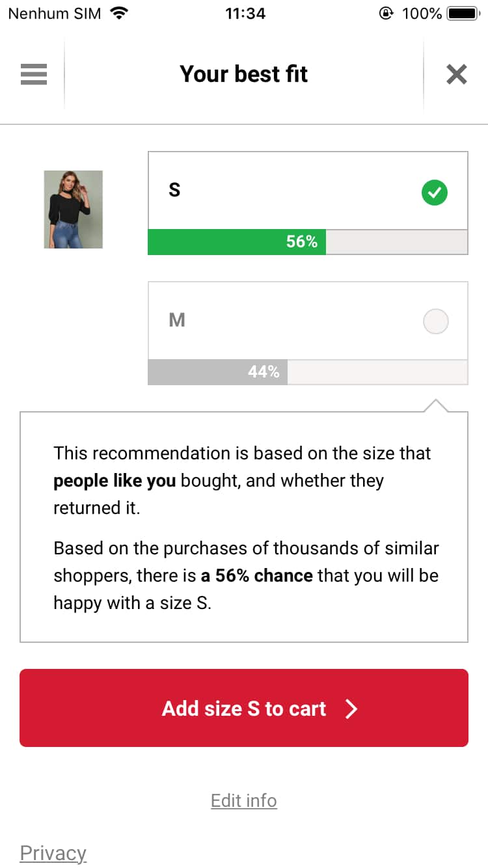Click the bold "people like you" text
488x868 pixels.
[x=115, y=481]
